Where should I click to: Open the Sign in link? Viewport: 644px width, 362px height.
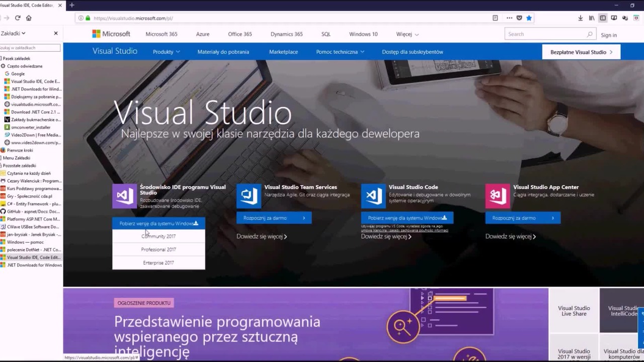tap(608, 35)
